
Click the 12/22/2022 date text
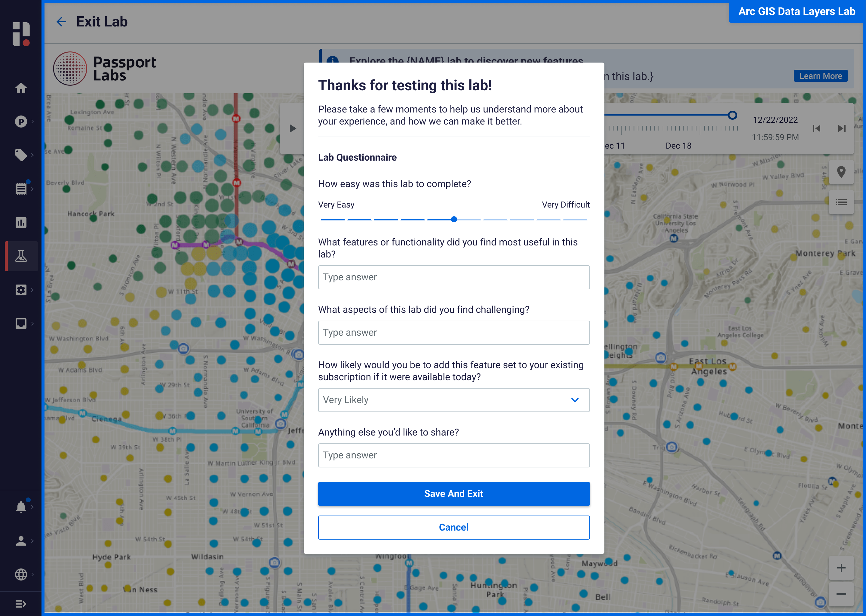pos(775,120)
